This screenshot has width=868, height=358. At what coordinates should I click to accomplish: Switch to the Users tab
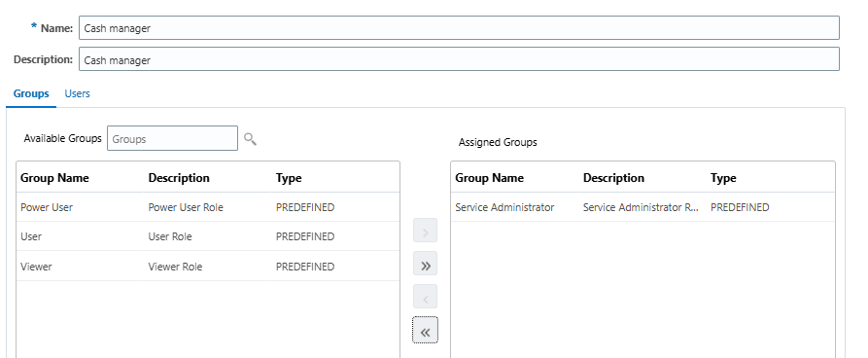coord(77,93)
